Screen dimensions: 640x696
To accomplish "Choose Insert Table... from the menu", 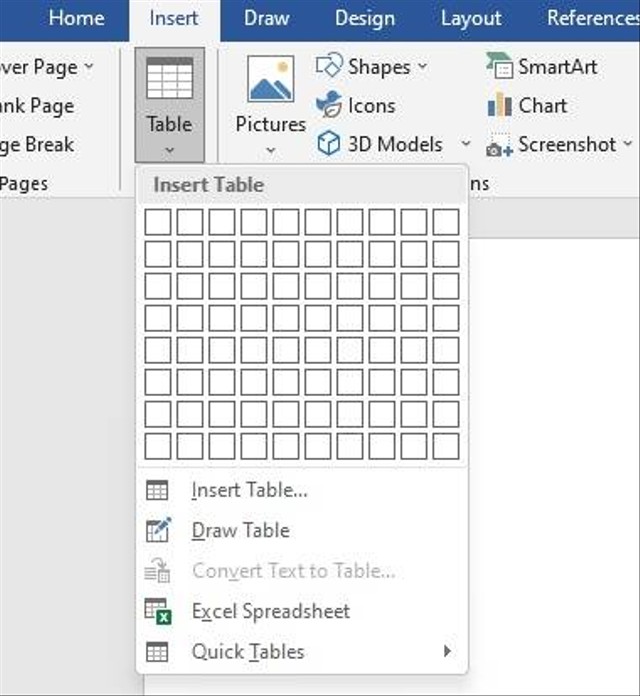I will coord(249,490).
